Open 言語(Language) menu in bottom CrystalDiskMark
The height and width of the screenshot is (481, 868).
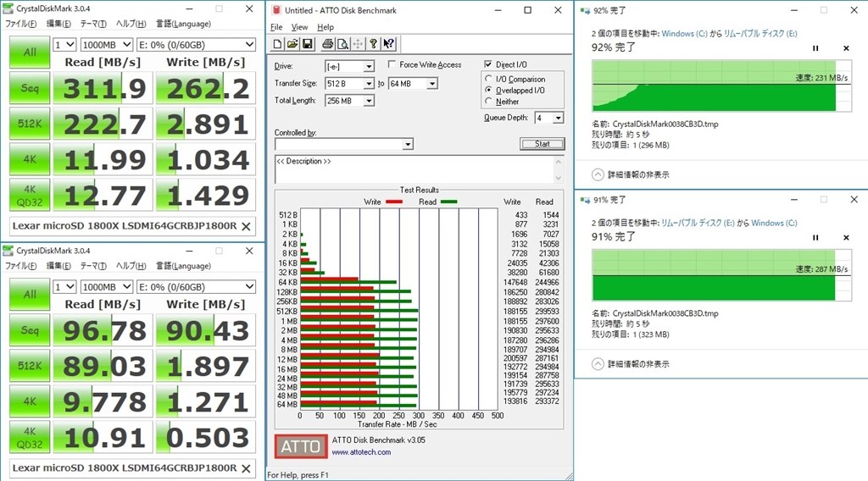point(183,266)
